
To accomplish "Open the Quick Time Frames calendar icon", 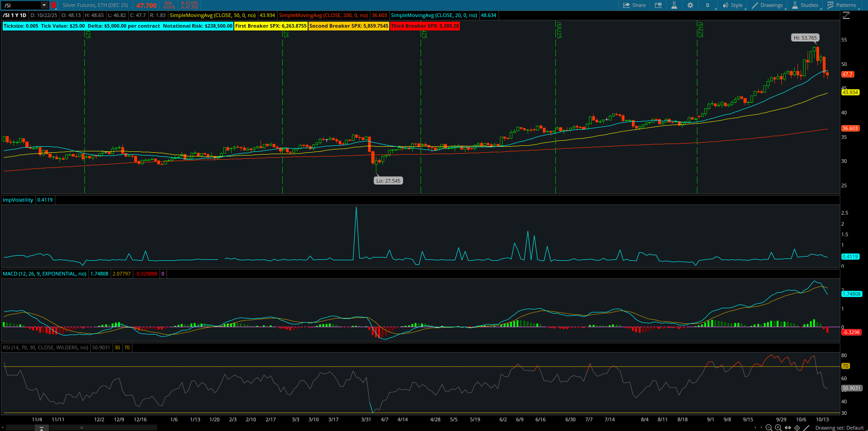I will coord(658,5).
